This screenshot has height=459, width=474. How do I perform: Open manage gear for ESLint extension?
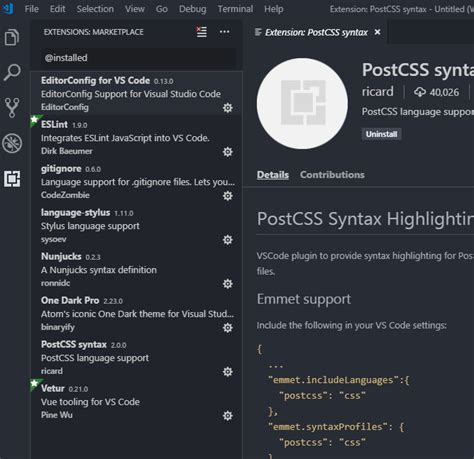(x=228, y=152)
